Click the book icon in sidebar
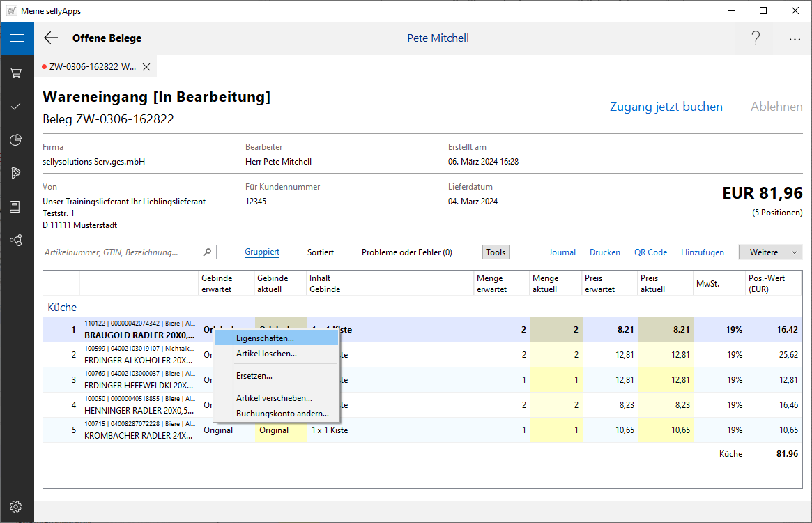812x523 pixels. tap(16, 206)
